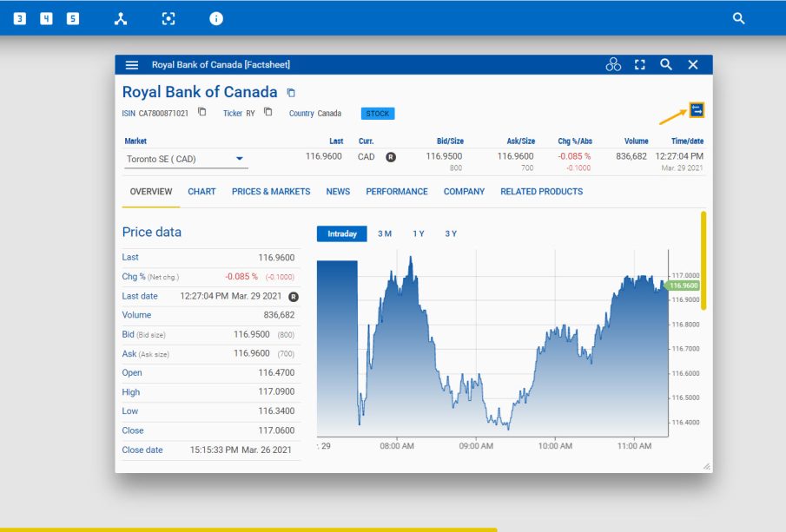Open the PRICES & MARKETS tab
786x532 pixels.
coord(271,191)
